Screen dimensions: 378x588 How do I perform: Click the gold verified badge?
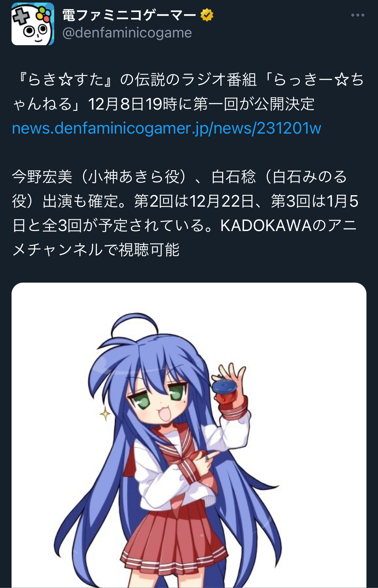tap(207, 15)
